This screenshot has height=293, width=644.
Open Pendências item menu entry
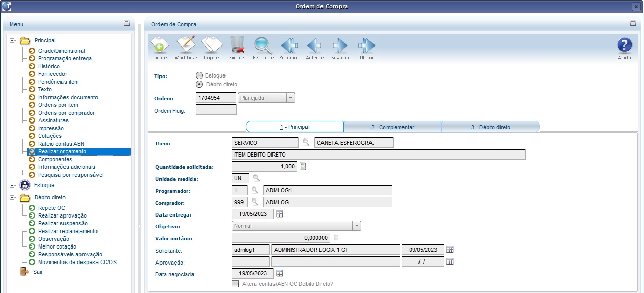[x=58, y=82]
